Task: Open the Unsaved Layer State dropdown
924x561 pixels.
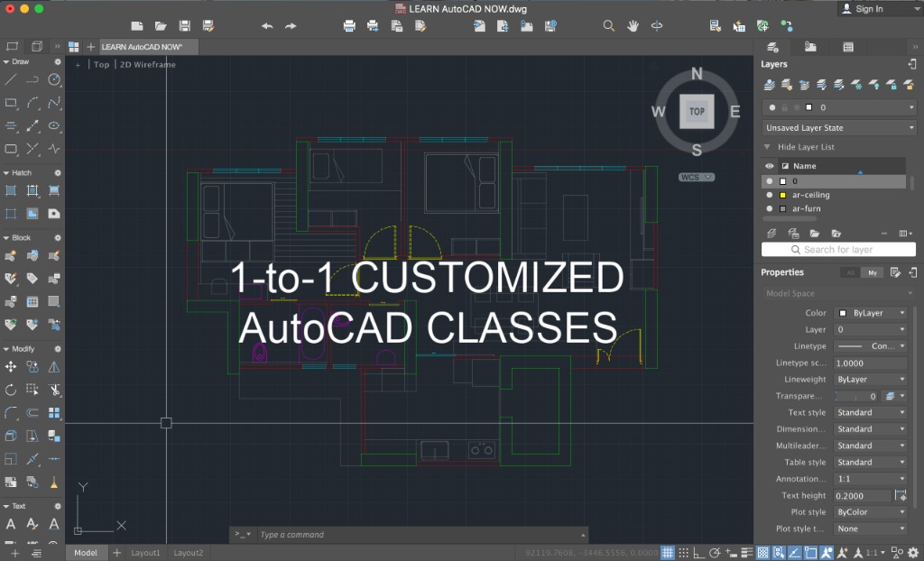Action: tap(839, 128)
